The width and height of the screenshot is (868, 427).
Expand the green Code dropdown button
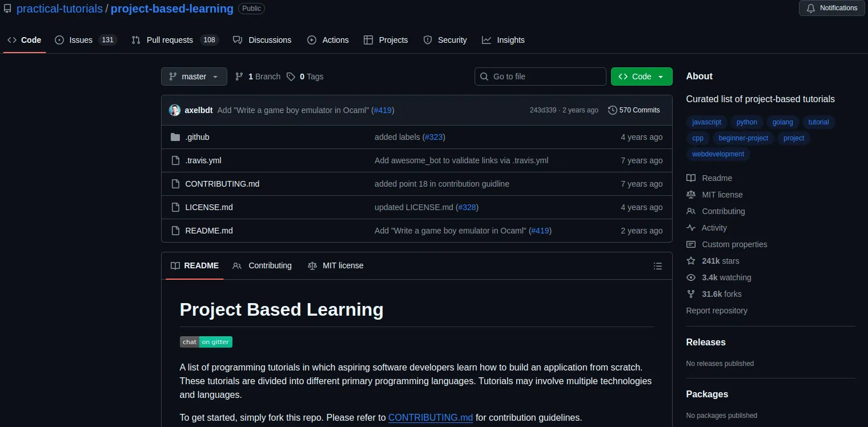(642, 76)
